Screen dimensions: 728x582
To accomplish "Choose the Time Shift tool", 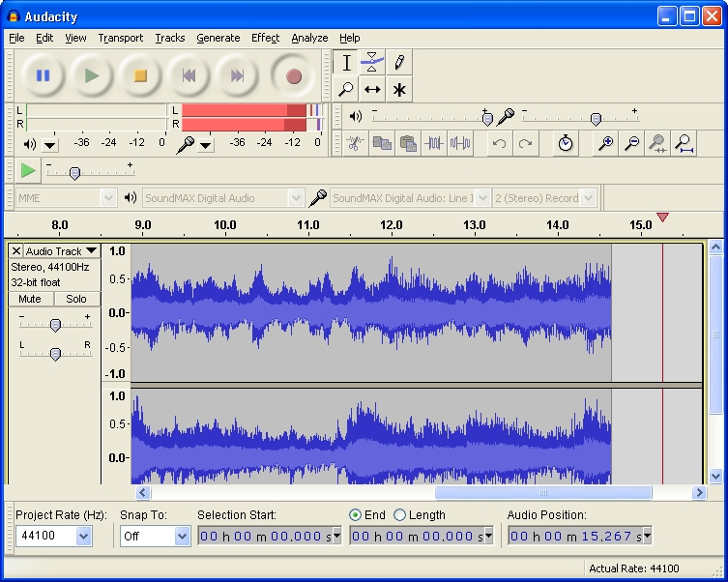I will (x=372, y=90).
